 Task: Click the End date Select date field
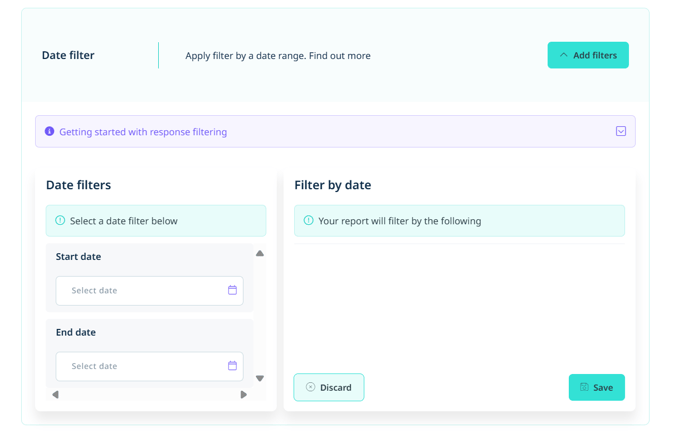coord(149,366)
